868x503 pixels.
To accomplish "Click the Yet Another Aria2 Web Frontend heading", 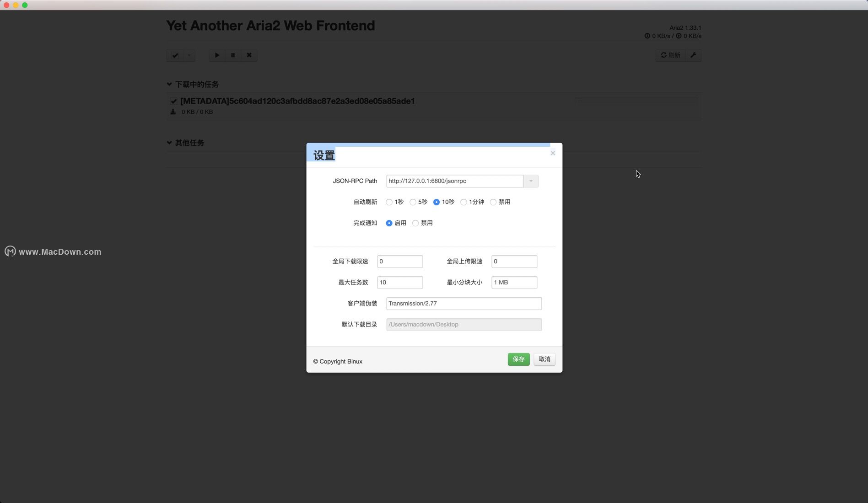I will coord(270,26).
